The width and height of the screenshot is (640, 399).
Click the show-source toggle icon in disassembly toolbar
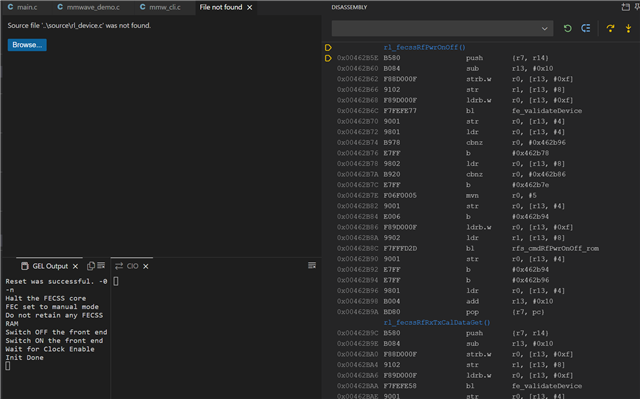[586, 28]
